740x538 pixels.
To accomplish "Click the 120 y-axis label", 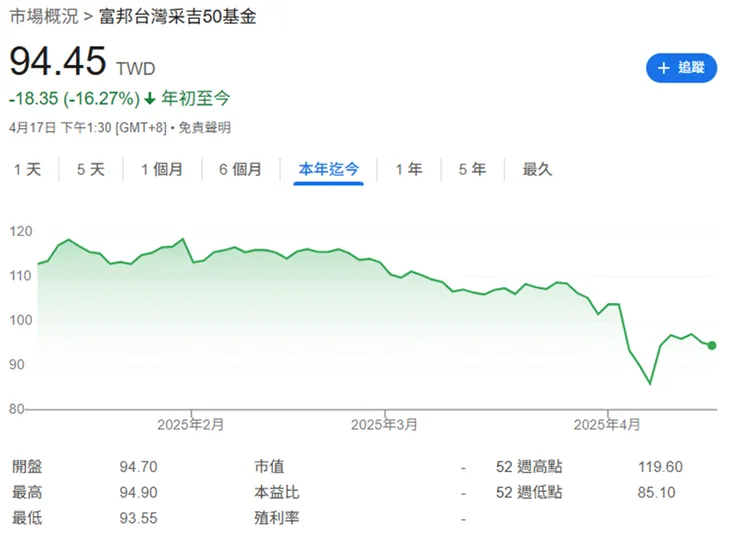I will (21, 231).
